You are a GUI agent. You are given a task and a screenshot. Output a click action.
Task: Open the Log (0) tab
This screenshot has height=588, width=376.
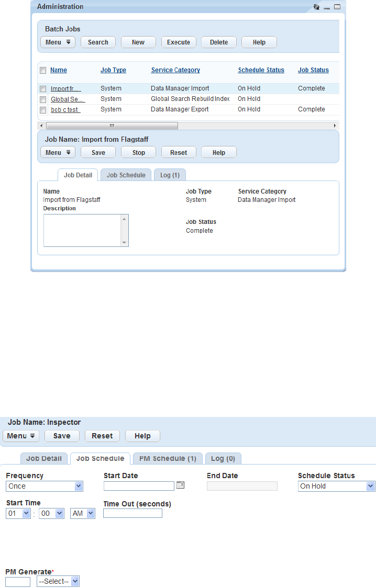tap(223, 459)
